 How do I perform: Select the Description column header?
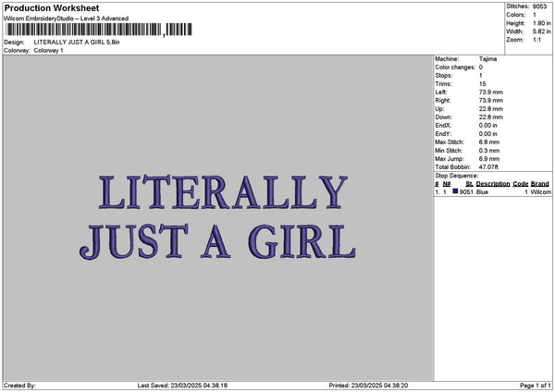493,184
